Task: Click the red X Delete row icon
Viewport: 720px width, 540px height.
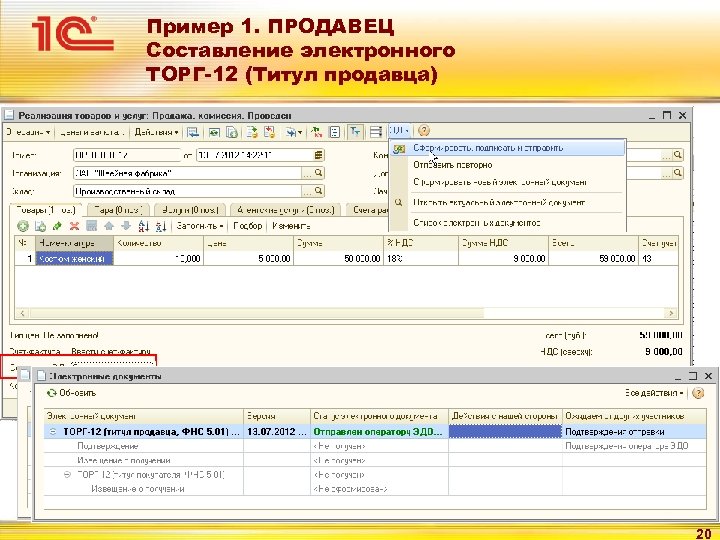Action: coord(74,226)
